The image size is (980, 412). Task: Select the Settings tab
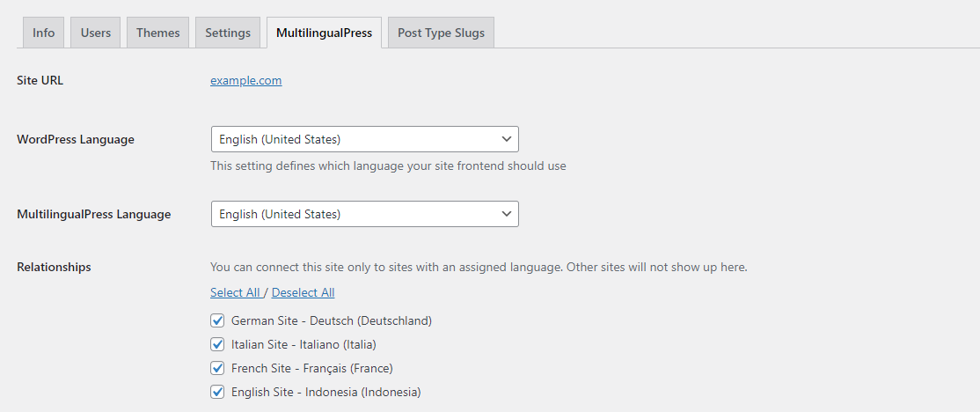(x=228, y=33)
